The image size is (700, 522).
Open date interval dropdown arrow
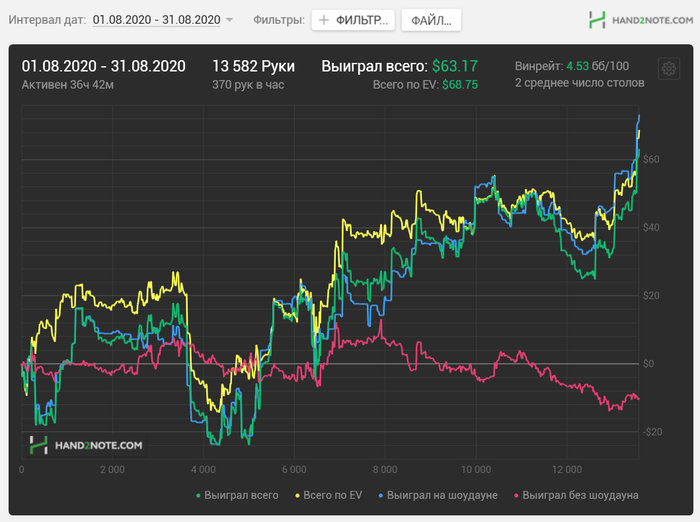229,20
